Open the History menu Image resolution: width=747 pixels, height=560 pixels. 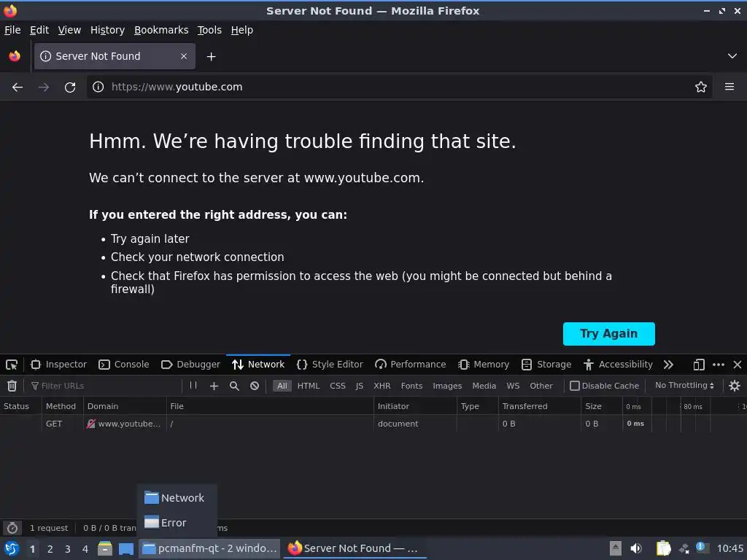(x=107, y=30)
